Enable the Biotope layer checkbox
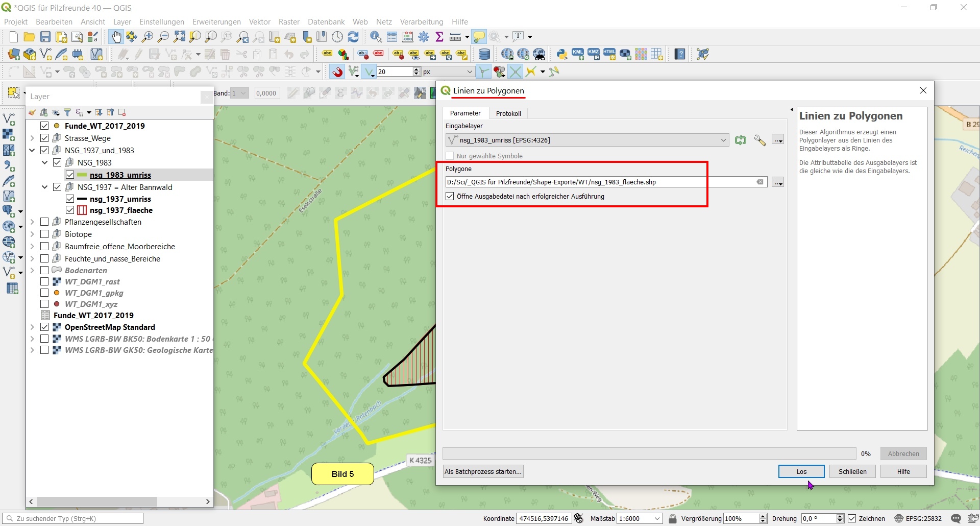The width and height of the screenshot is (980, 526). coord(44,234)
